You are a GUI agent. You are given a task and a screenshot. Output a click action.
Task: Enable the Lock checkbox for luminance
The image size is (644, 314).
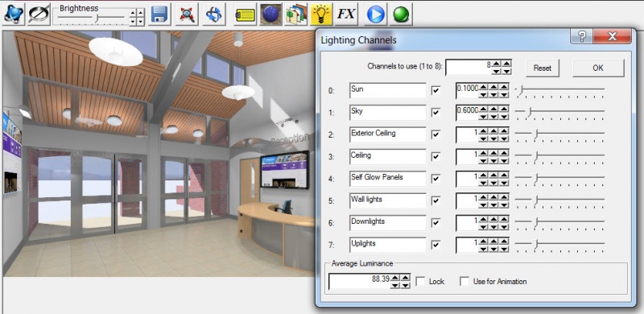point(420,282)
